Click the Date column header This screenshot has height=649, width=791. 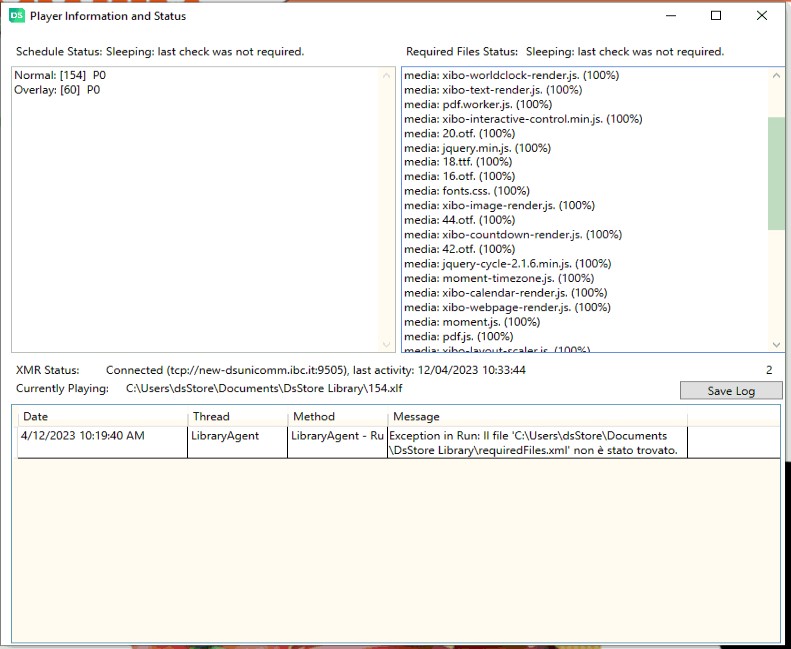(x=103, y=417)
